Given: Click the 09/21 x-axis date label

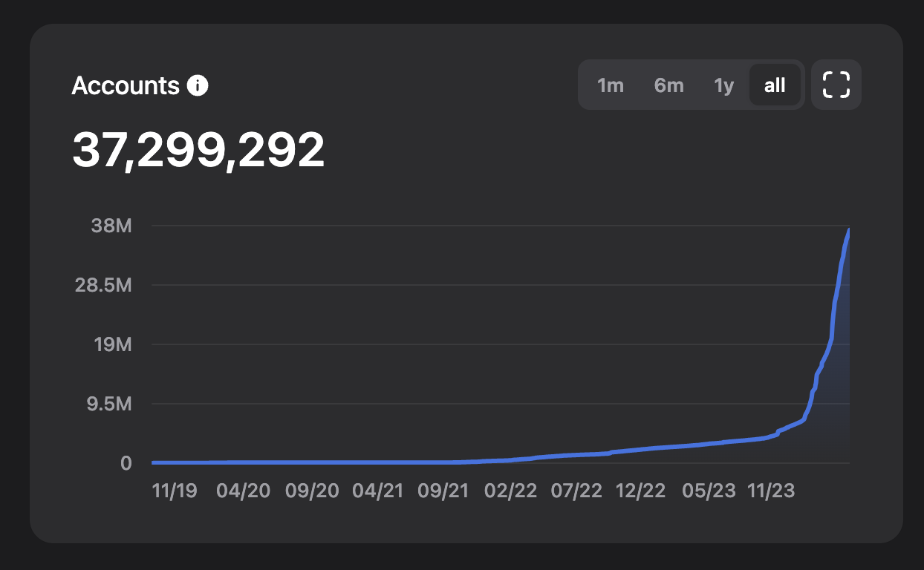Looking at the screenshot, I should pyautogui.click(x=443, y=491).
